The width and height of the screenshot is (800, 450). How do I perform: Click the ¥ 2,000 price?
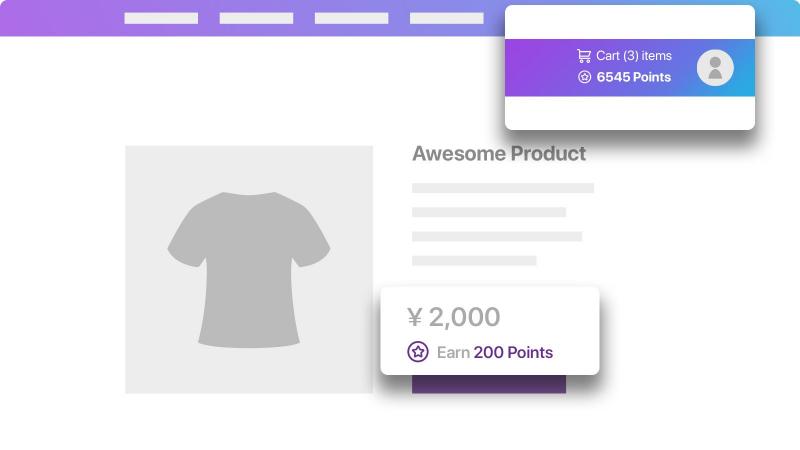coord(454,317)
